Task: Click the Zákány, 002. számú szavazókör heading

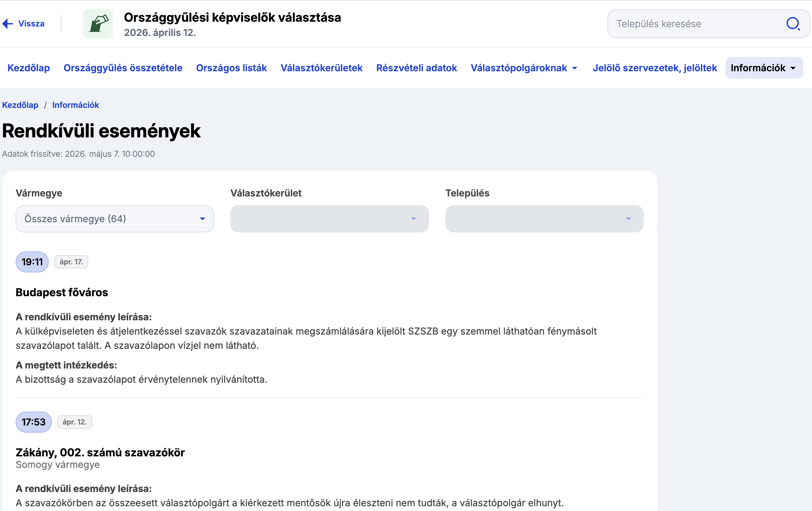Action: click(100, 452)
